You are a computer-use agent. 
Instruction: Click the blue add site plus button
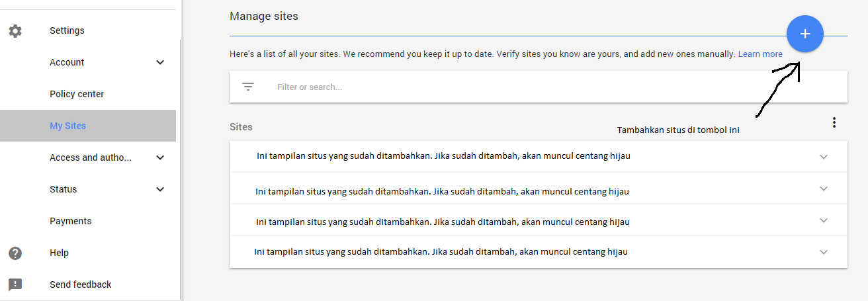(x=804, y=34)
